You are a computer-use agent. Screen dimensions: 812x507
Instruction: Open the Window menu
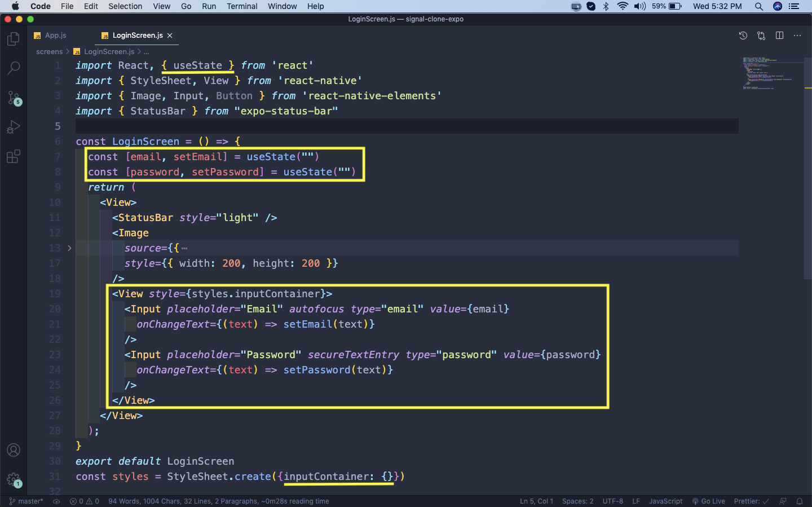[283, 6]
